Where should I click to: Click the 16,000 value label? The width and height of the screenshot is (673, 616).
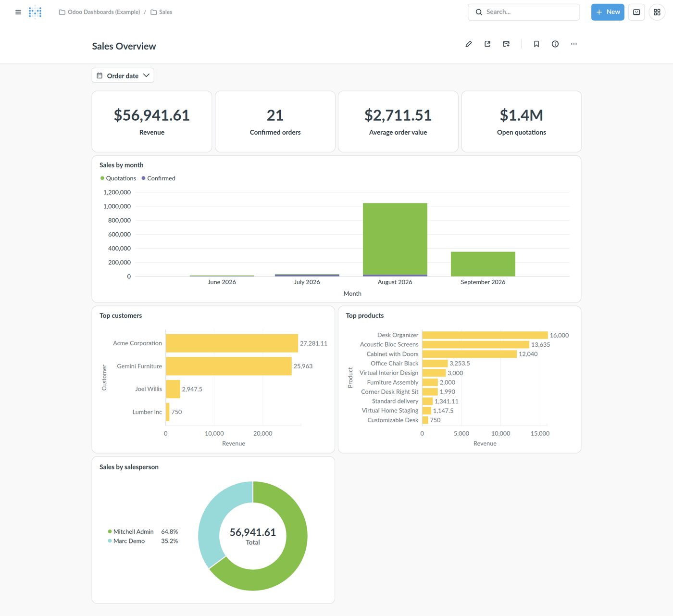(560, 335)
